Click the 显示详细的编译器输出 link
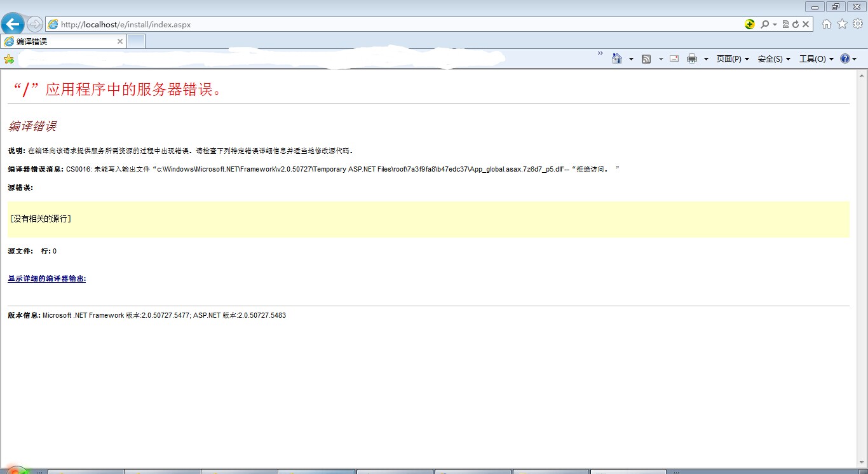The height and width of the screenshot is (474, 868). [x=46, y=278]
